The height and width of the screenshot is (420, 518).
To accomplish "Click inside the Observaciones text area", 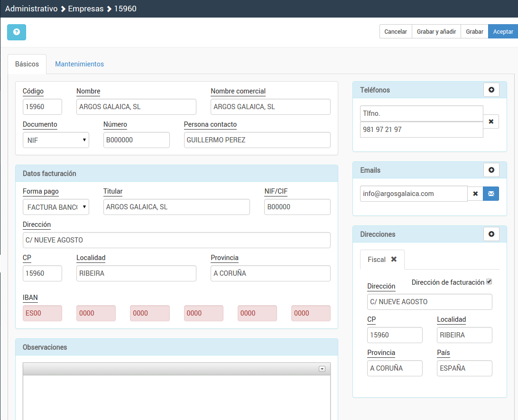I will [x=176, y=398].
